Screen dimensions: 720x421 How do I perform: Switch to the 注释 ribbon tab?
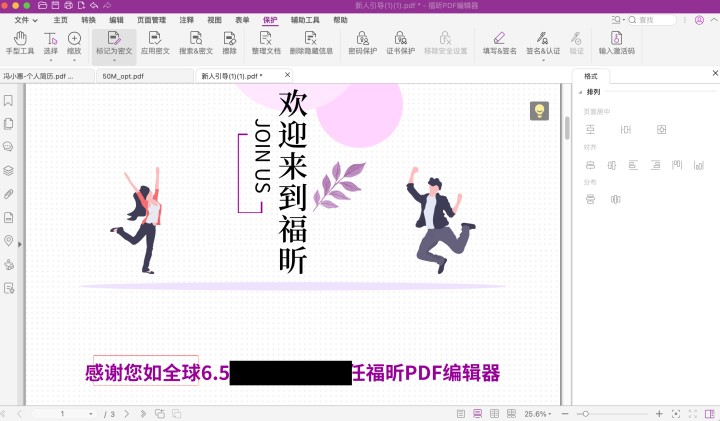[187, 19]
